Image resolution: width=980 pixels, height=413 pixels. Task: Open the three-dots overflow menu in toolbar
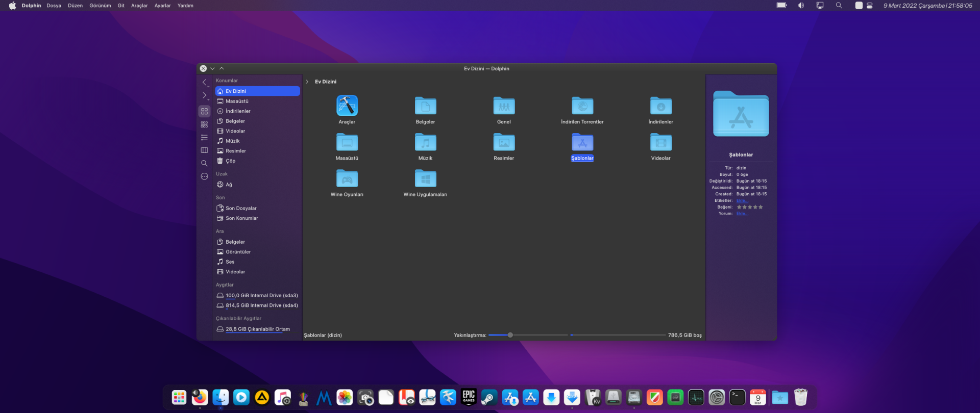click(x=204, y=176)
